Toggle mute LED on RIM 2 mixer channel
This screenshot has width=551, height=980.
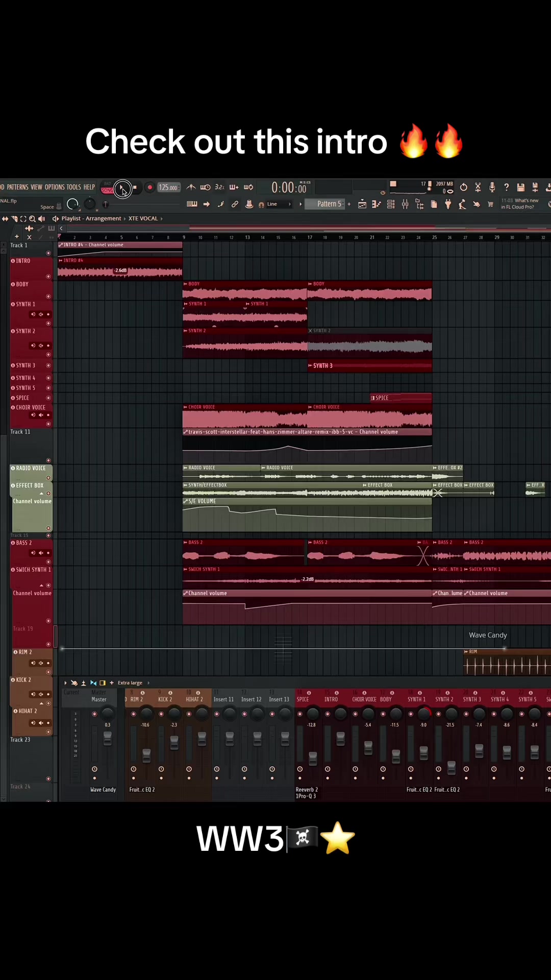pyautogui.click(x=134, y=714)
